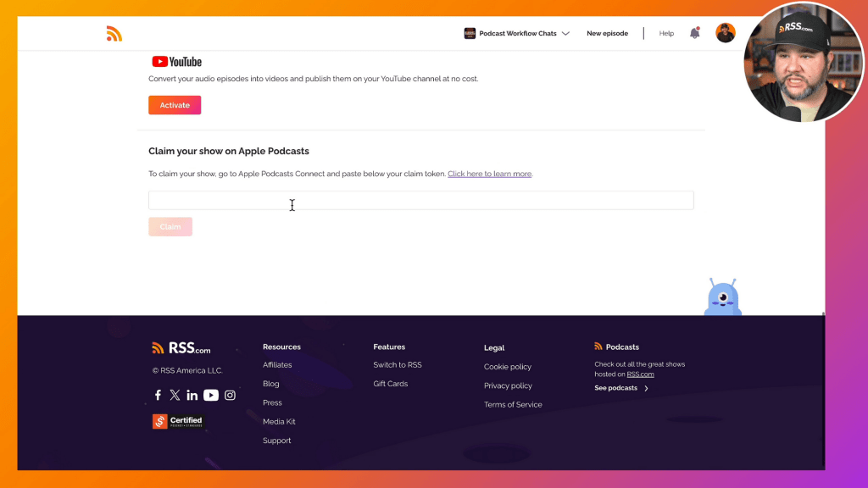Open the notifications bell

click(695, 33)
